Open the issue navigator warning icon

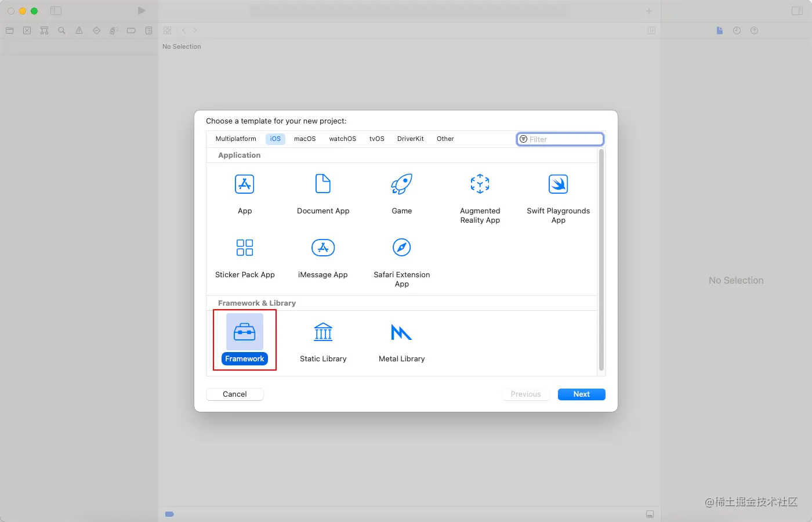click(79, 31)
